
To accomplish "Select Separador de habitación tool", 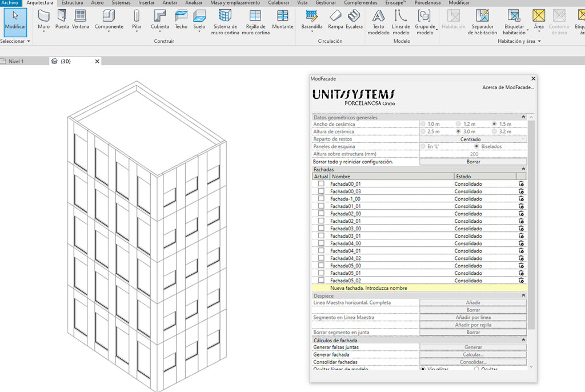I will pos(482,22).
